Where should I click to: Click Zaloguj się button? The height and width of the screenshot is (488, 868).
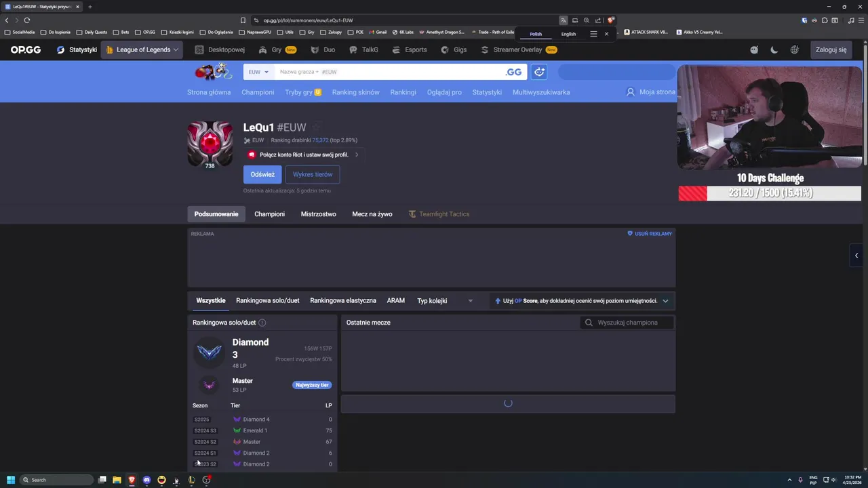click(831, 49)
